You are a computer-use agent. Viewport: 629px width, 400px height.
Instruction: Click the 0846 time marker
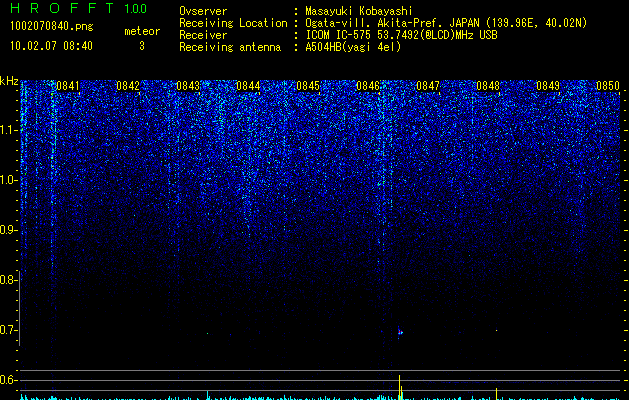pos(368,86)
